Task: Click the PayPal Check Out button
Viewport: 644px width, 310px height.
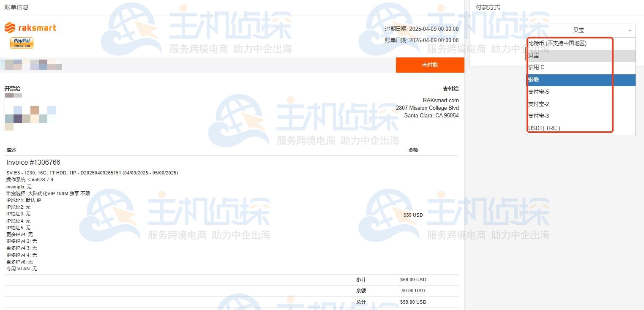Action: coord(21,43)
